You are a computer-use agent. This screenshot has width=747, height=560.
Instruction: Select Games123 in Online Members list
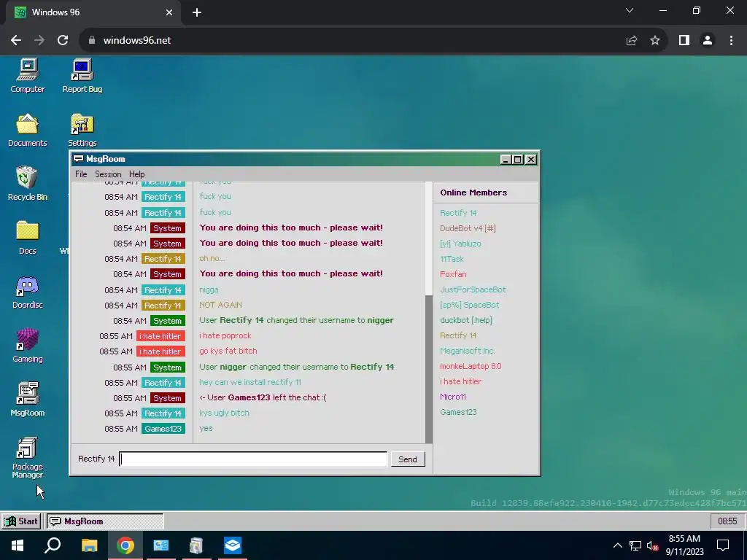[x=458, y=412]
